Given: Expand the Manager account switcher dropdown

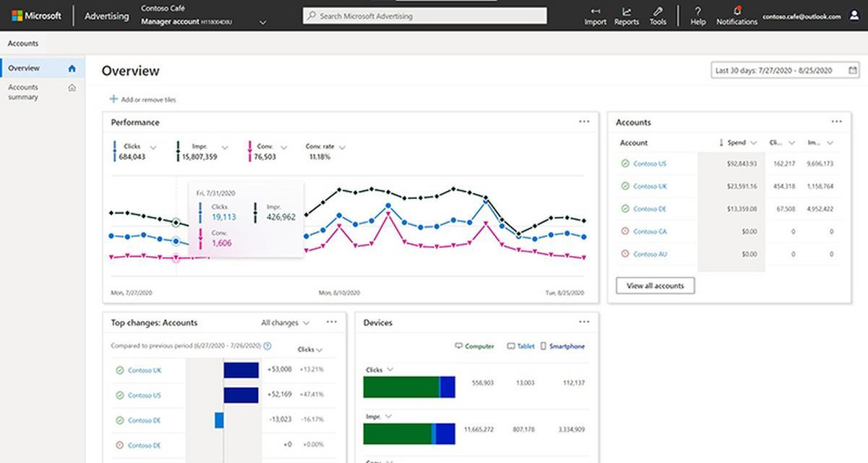Looking at the screenshot, I should (x=262, y=22).
